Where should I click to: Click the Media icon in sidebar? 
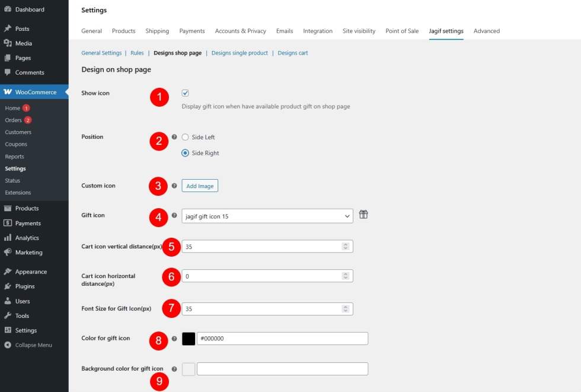[7, 43]
